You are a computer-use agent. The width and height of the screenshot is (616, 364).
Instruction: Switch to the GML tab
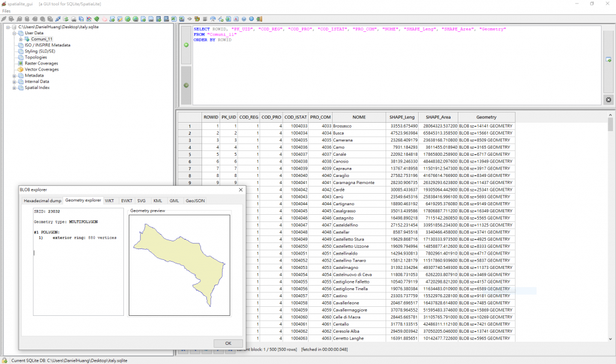point(174,200)
